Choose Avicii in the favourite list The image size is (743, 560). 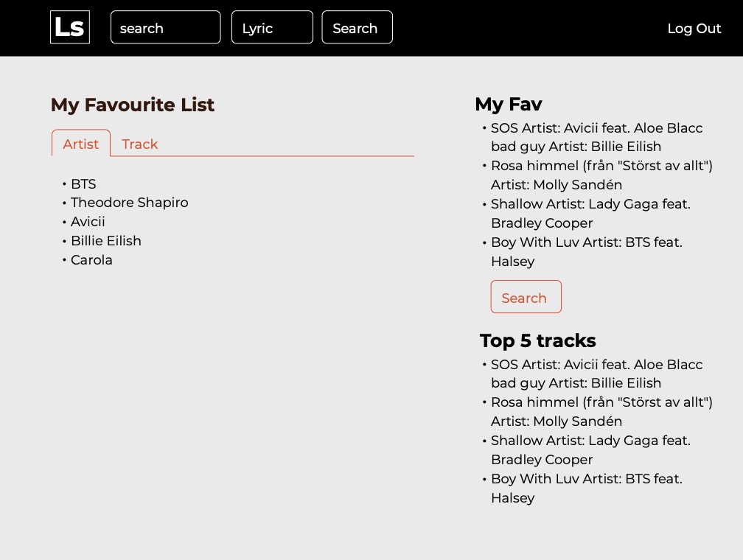pyautogui.click(x=88, y=222)
